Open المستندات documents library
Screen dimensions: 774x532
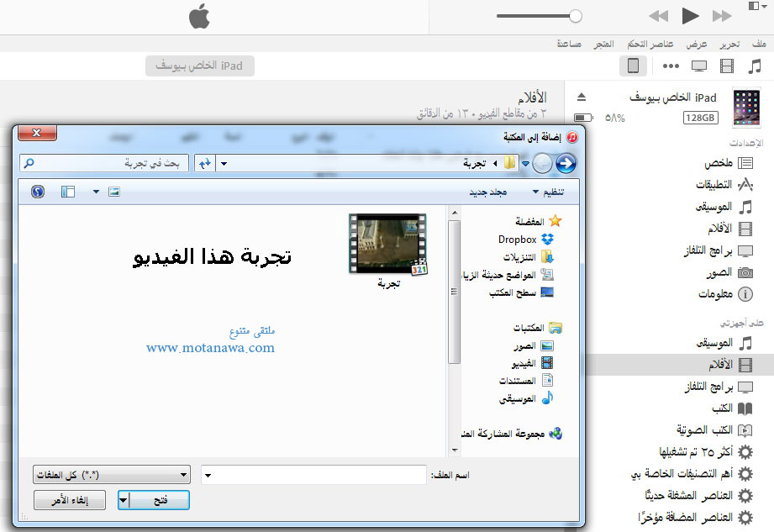point(526,381)
